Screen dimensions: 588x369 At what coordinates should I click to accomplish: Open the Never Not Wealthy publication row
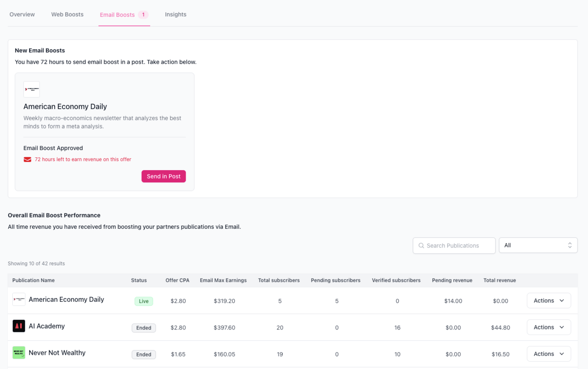[x=57, y=353]
